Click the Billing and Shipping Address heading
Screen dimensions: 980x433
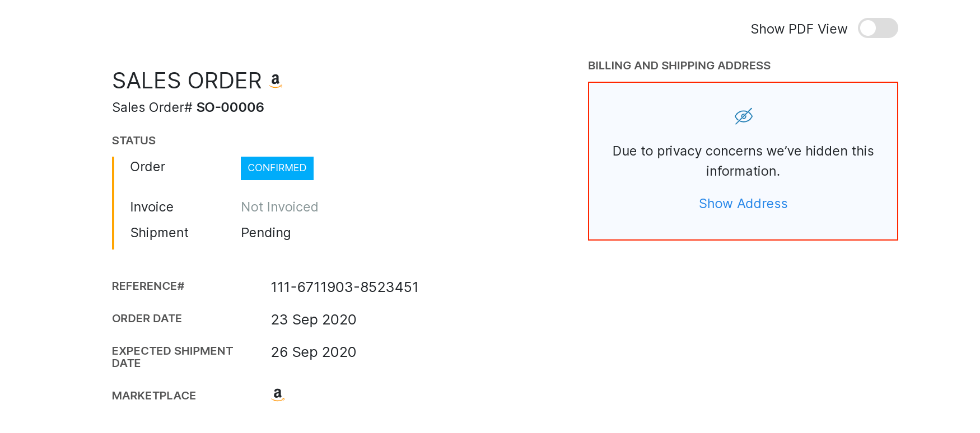(679, 65)
